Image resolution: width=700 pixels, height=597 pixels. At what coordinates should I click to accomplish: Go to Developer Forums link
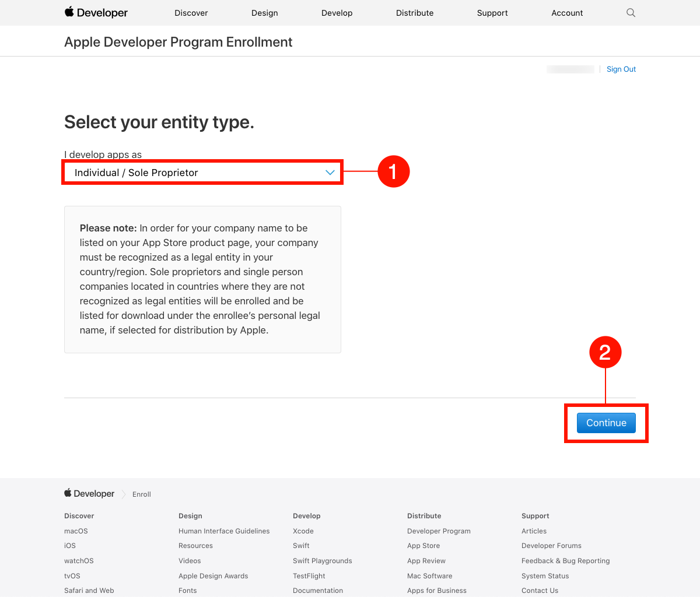coord(551,546)
